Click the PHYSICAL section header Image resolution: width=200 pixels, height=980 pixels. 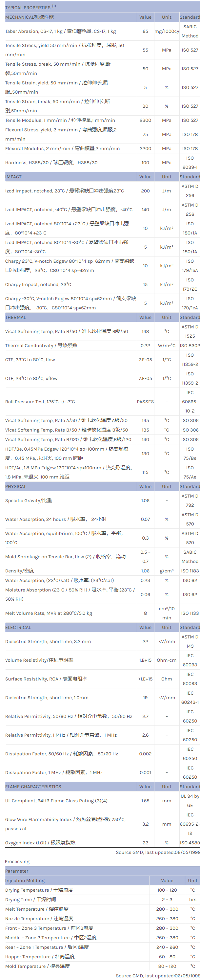[x=16, y=487]
